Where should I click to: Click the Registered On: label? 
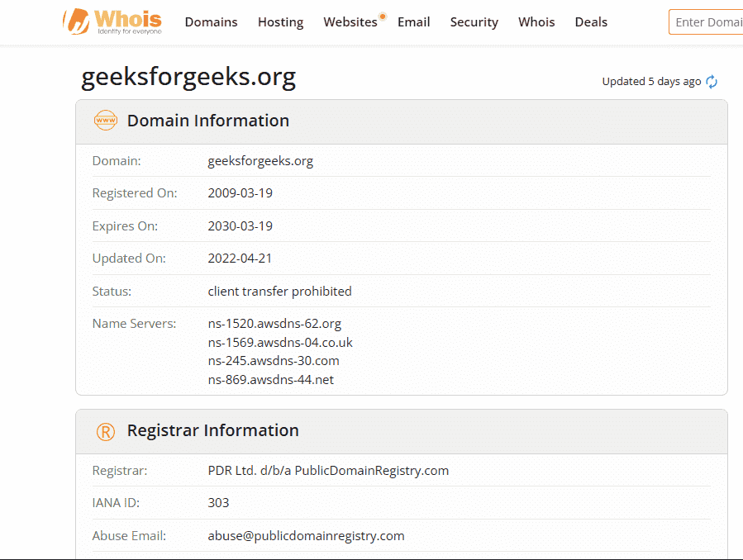[x=135, y=193]
